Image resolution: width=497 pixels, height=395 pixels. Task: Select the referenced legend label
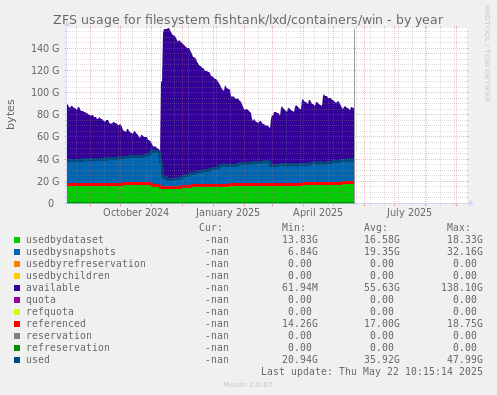pyautogui.click(x=56, y=324)
